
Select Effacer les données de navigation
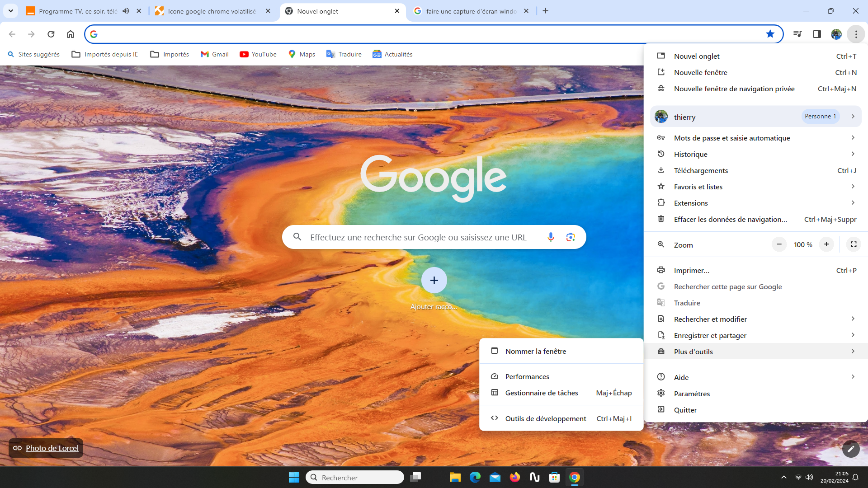756,219
